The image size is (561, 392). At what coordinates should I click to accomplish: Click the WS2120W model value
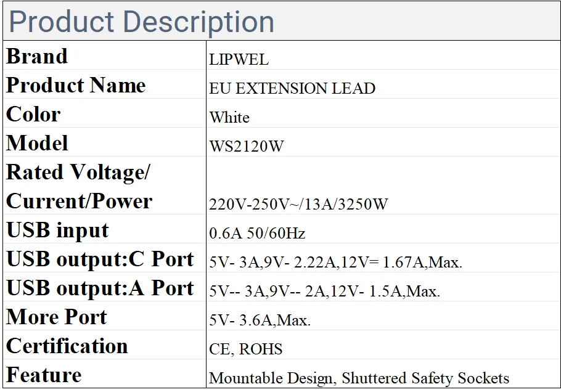247,147
